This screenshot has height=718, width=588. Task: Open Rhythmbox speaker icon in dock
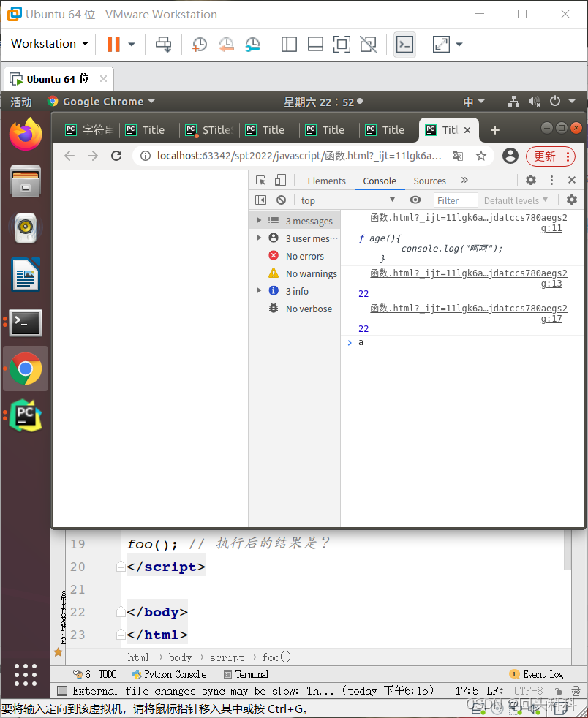click(x=26, y=227)
